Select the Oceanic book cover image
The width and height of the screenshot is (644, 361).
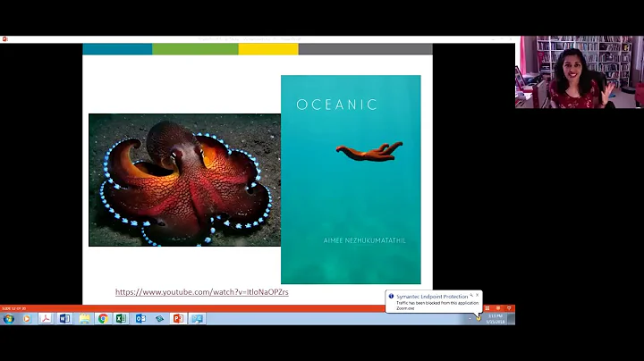point(351,180)
